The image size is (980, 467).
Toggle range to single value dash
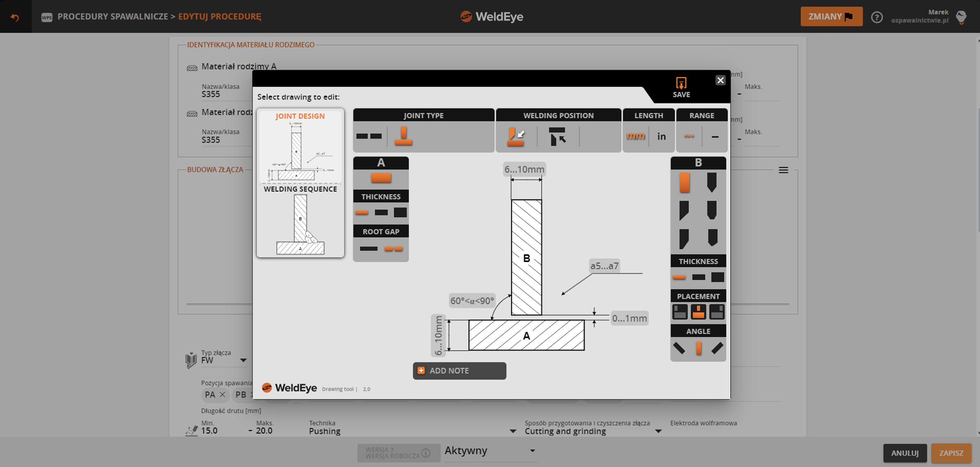pos(715,136)
